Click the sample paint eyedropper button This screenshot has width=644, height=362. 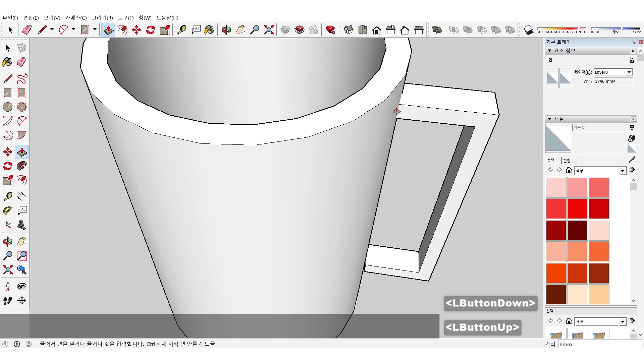tap(632, 160)
